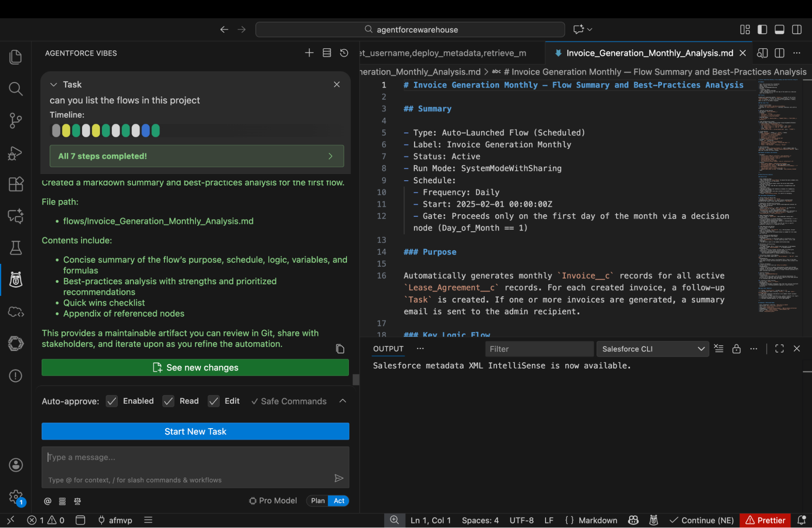Click the copy icon below the chat response
Screen dimensions: 812x528
[340, 349]
